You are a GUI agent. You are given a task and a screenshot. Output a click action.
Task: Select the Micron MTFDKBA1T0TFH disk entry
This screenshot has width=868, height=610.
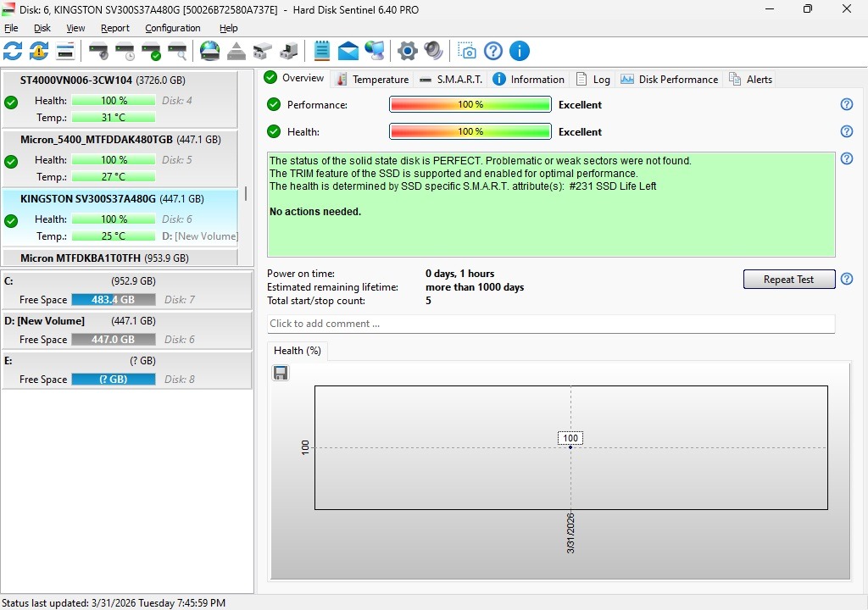(x=120, y=258)
